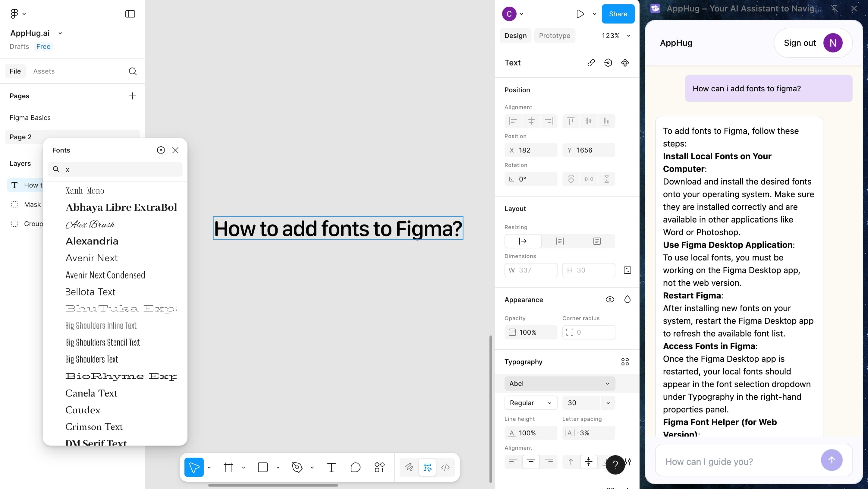Click the Present play icon
Image resolution: width=868 pixels, height=489 pixels.
click(x=580, y=14)
